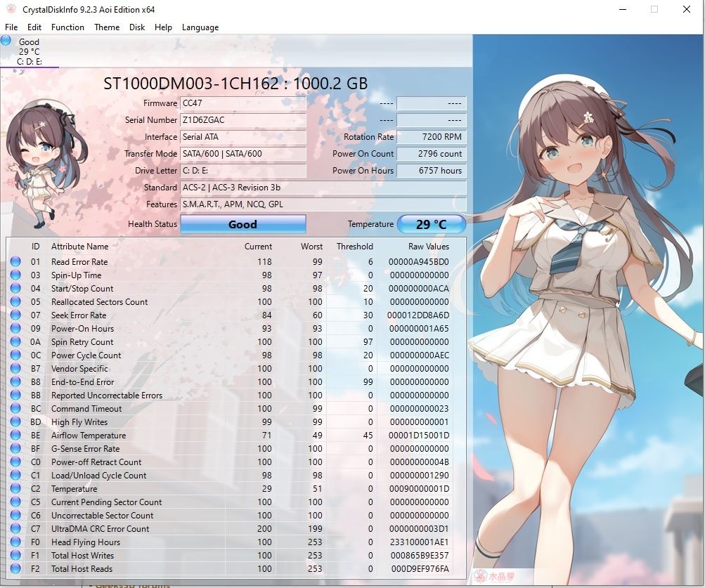Click the status orb for Current Pending Sector Count
The width and height of the screenshot is (705, 588).
coord(15,502)
